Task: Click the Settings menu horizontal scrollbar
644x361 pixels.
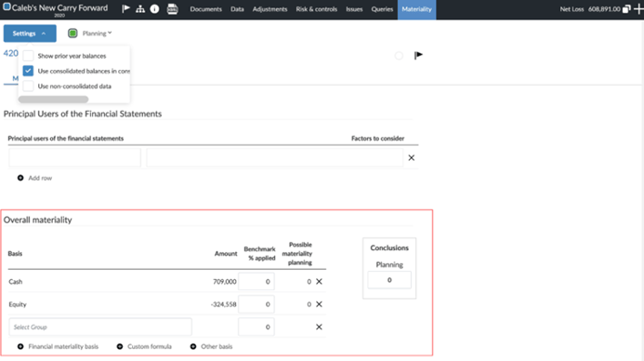Action: pos(53,100)
